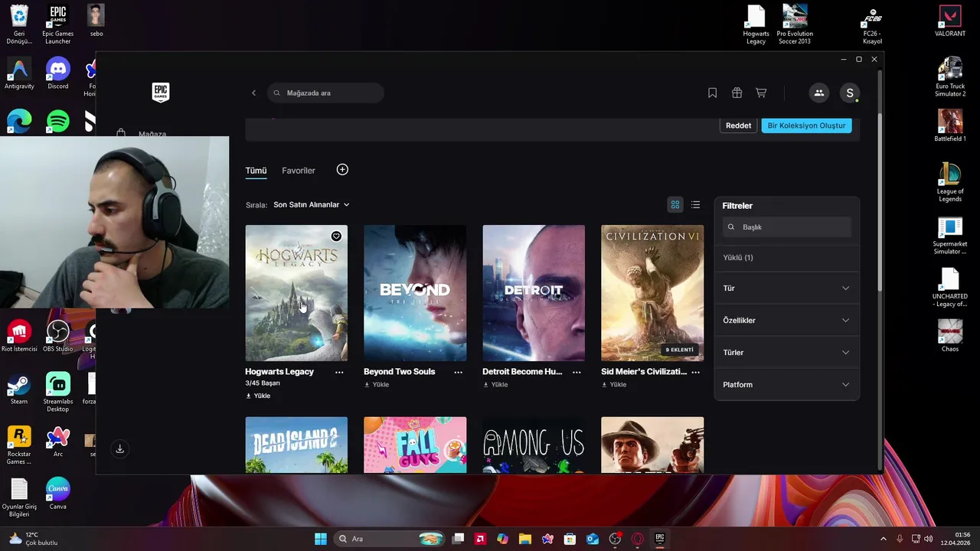Open the downloads icon in sidebar
The image size is (980, 551).
pos(119,449)
